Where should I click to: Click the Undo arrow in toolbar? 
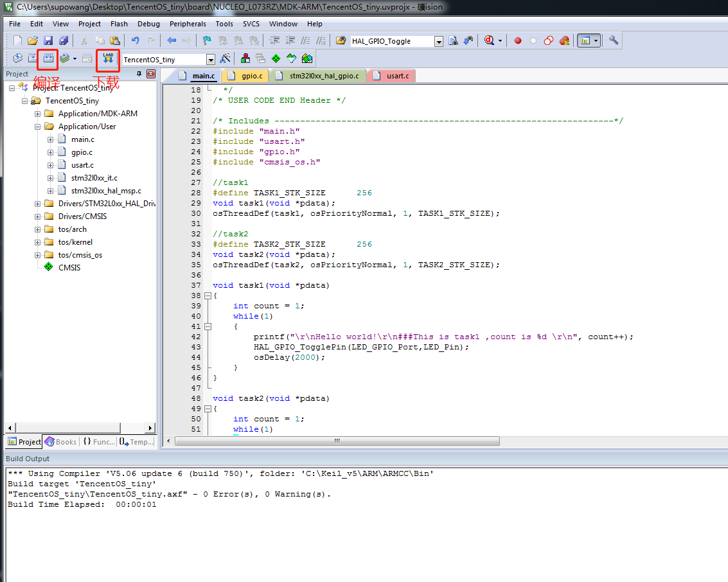[136, 40]
